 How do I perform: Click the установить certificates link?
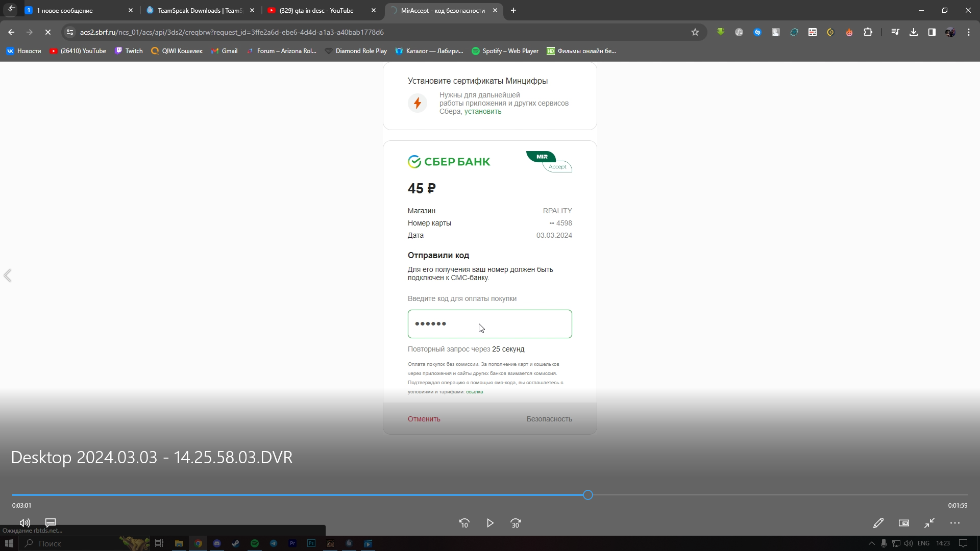[482, 111]
